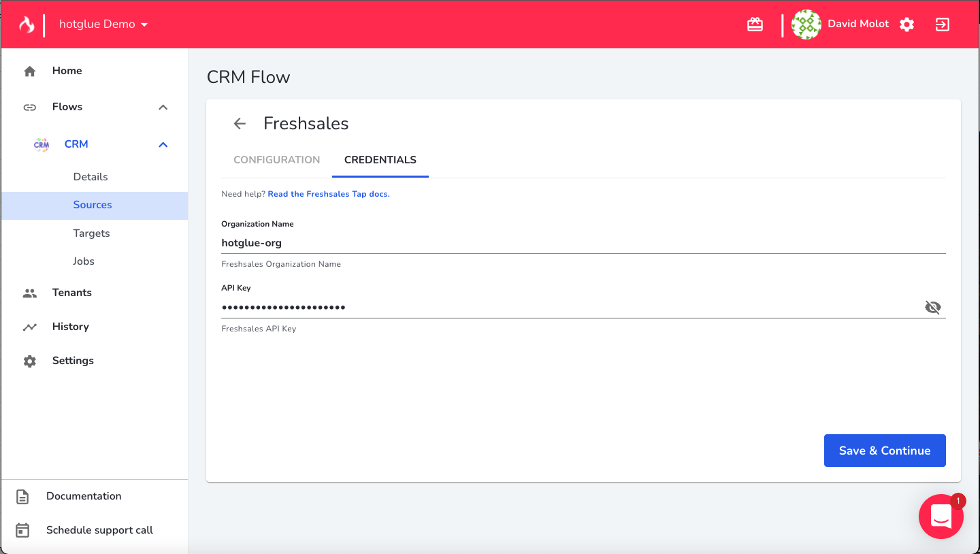Image resolution: width=980 pixels, height=554 pixels.
Task: Click the logout icon in header
Action: (x=942, y=25)
